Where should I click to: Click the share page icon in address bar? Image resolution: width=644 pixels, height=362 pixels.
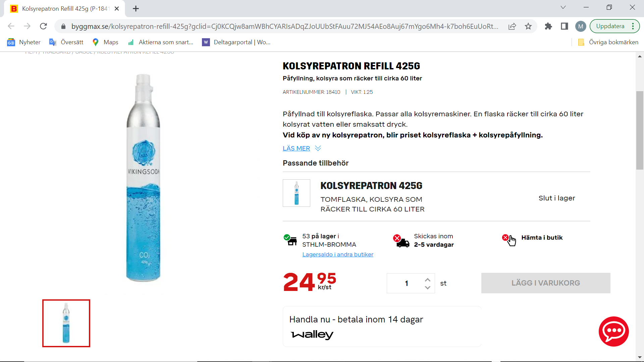pos(512,26)
